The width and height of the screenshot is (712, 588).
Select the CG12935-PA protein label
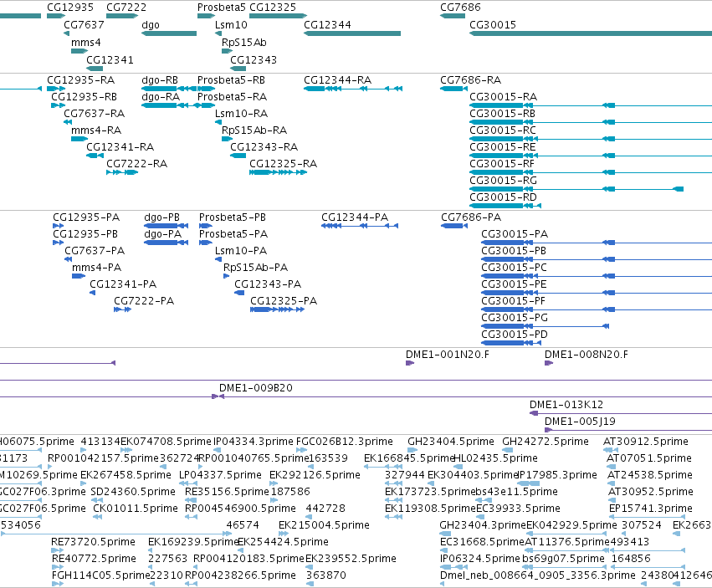pos(86,217)
